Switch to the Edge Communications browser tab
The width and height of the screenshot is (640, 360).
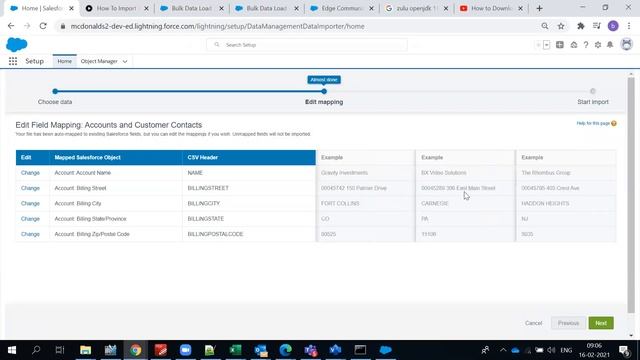[x=341, y=8]
